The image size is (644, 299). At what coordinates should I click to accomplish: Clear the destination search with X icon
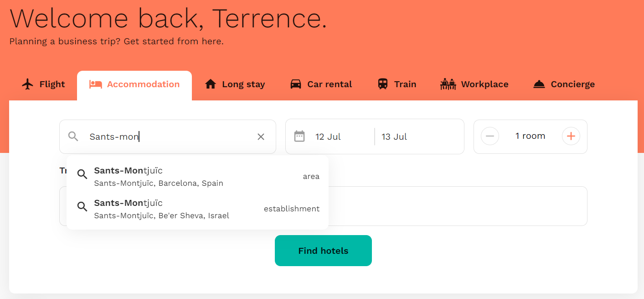[261, 136]
